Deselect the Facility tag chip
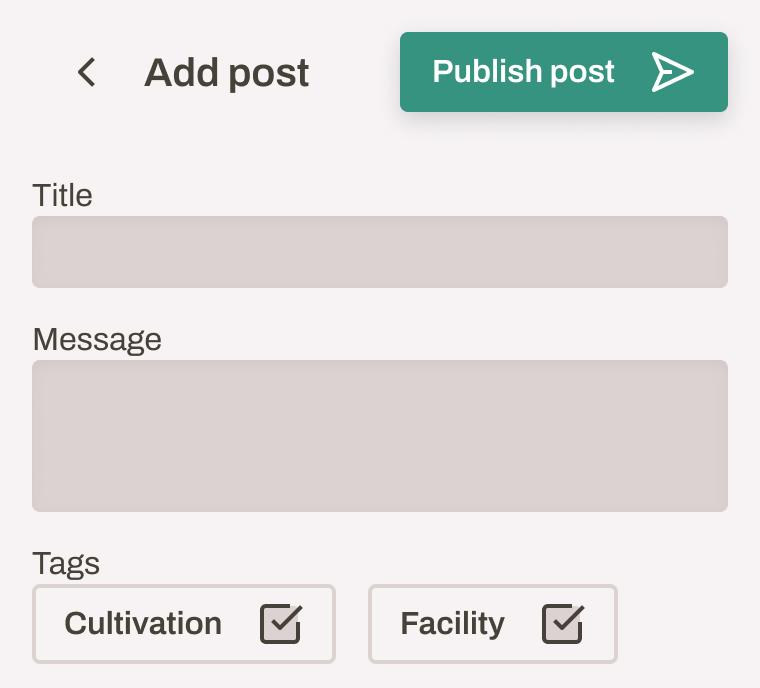The height and width of the screenshot is (688, 760). [492, 624]
